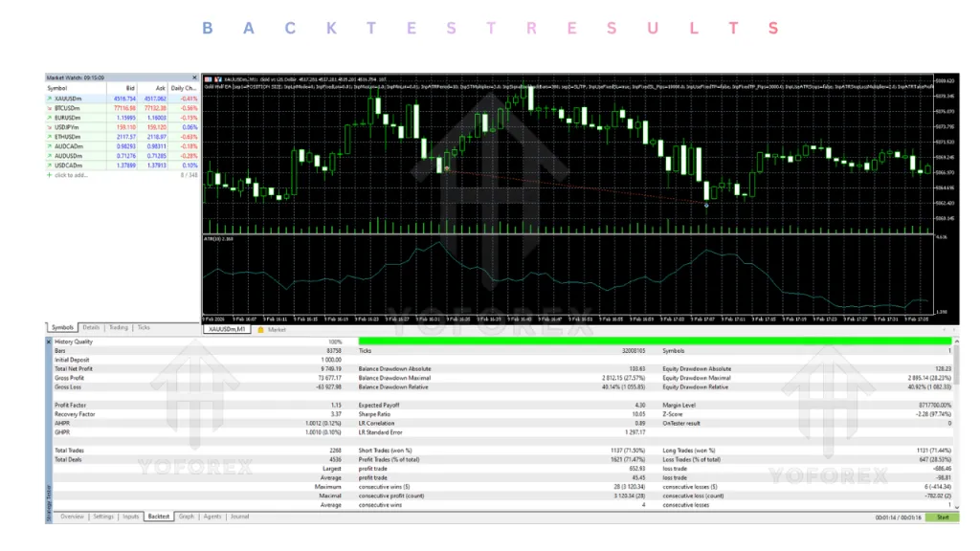
Task: Click the vertical Strategy Tester panel label
Action: tap(49, 501)
